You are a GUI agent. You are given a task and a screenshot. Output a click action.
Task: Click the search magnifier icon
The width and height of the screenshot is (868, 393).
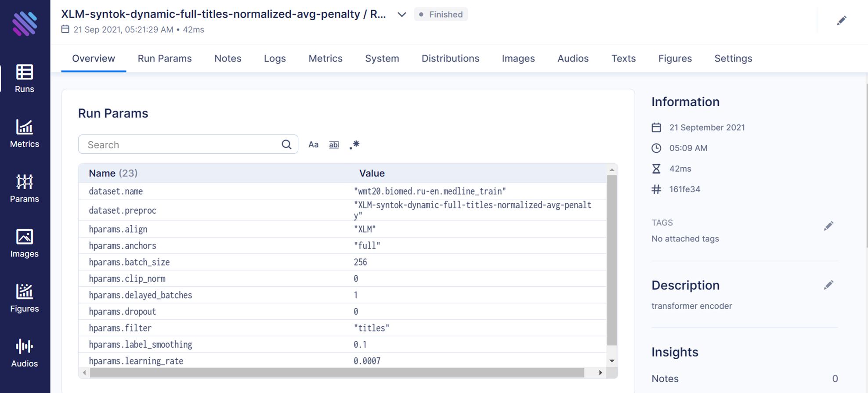click(286, 144)
